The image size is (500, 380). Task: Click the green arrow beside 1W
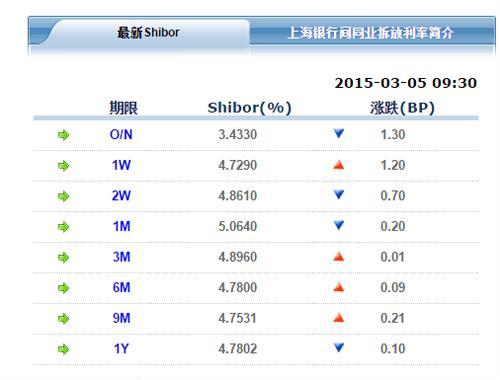[x=63, y=166]
